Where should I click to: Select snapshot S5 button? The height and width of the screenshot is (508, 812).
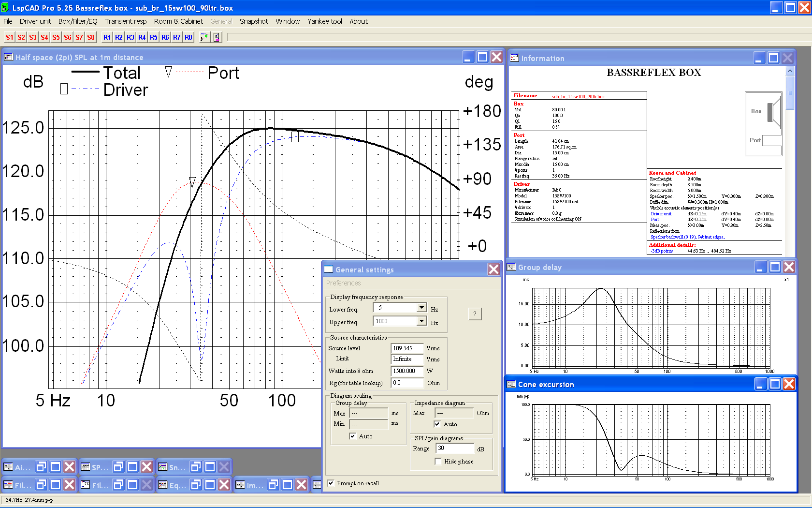tap(56, 37)
